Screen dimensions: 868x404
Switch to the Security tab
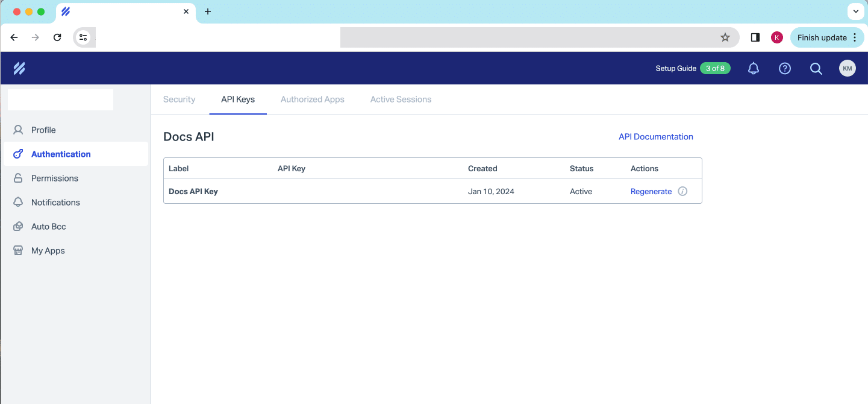[179, 99]
